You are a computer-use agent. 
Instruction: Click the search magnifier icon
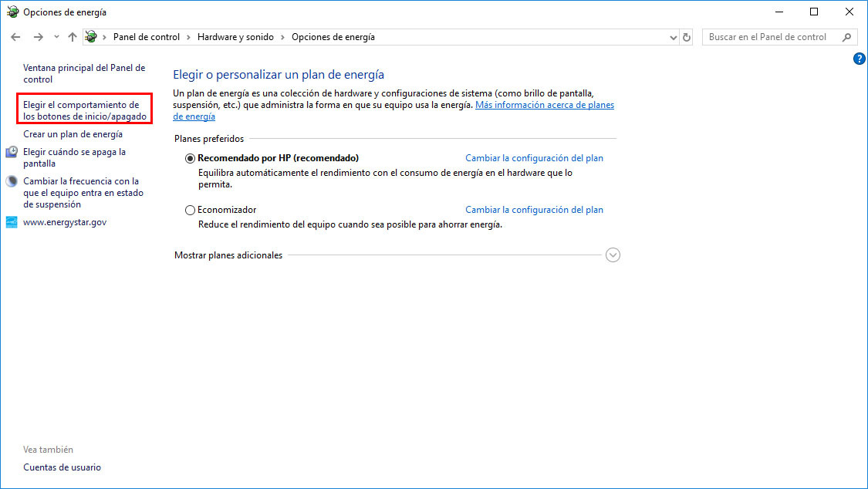847,36
